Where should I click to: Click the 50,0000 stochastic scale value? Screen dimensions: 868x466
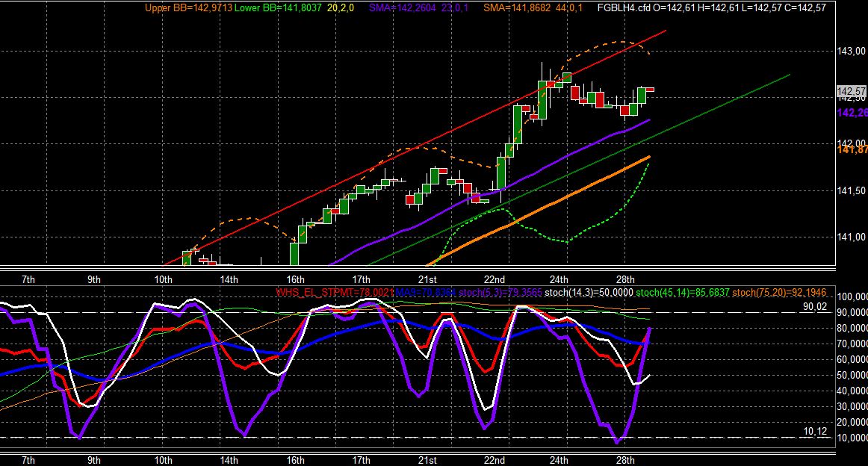click(852, 375)
